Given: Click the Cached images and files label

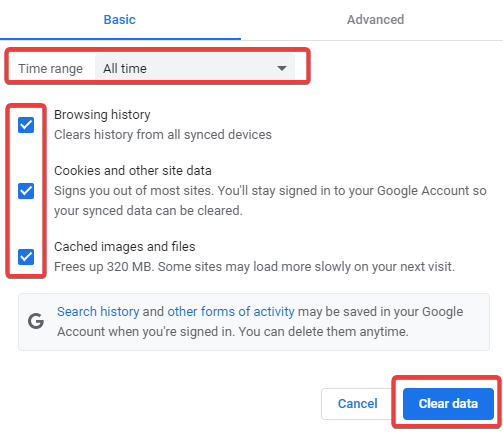Looking at the screenshot, I should tap(125, 247).
